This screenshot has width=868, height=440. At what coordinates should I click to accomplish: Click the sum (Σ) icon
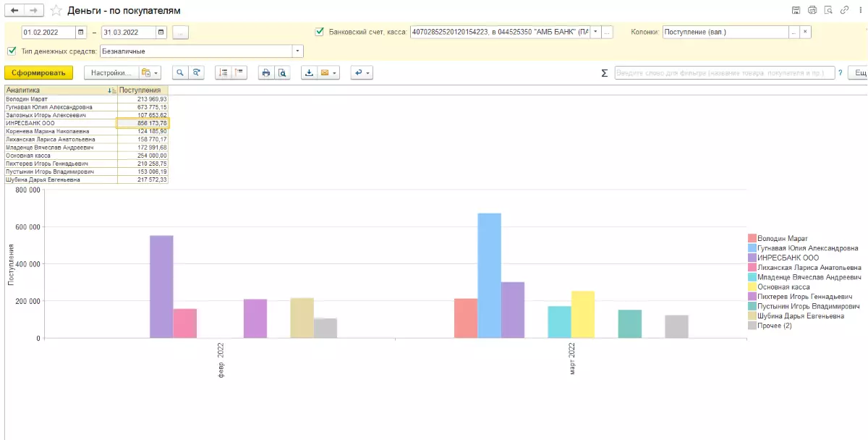click(x=605, y=73)
